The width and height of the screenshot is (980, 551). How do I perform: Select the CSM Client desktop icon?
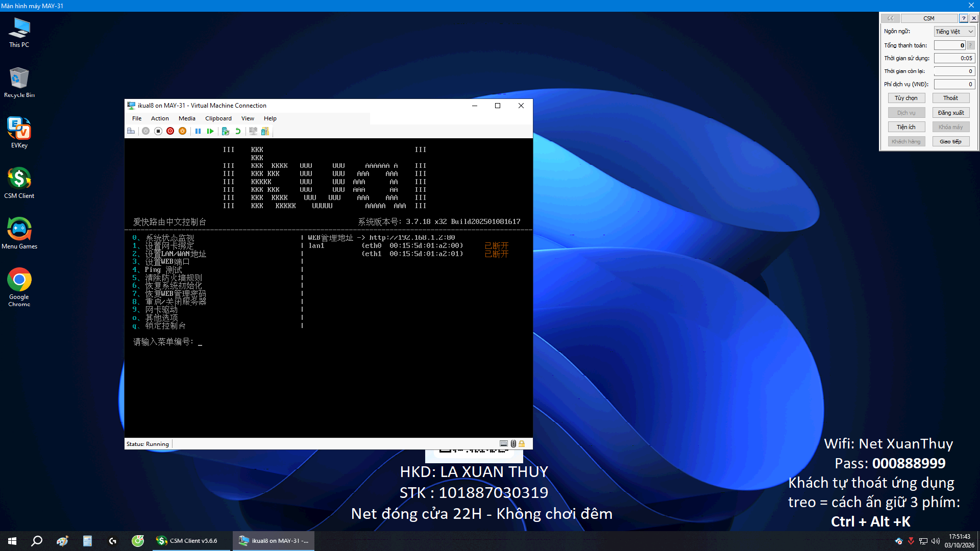point(19,183)
